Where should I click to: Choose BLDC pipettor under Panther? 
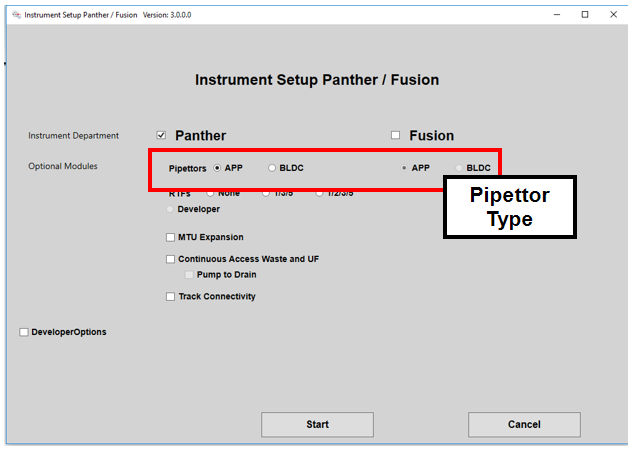click(272, 168)
